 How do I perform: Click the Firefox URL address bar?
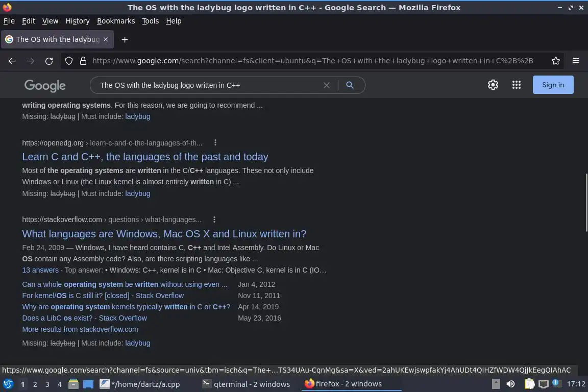click(313, 61)
